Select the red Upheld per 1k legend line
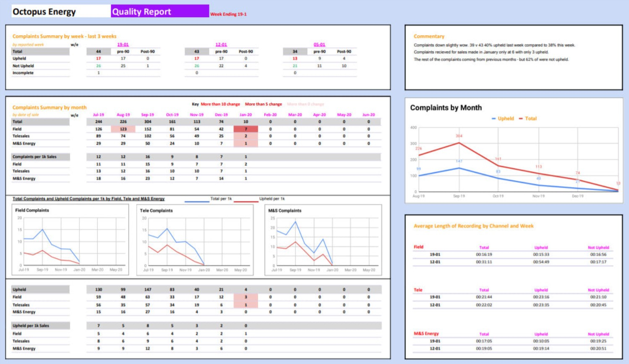The height and width of the screenshot is (364, 629). tap(246, 202)
